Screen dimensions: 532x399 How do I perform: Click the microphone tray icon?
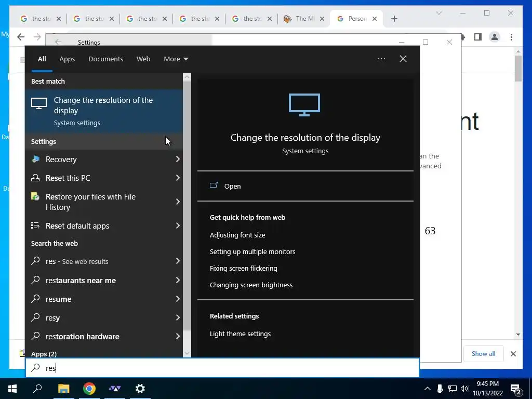[x=440, y=389]
